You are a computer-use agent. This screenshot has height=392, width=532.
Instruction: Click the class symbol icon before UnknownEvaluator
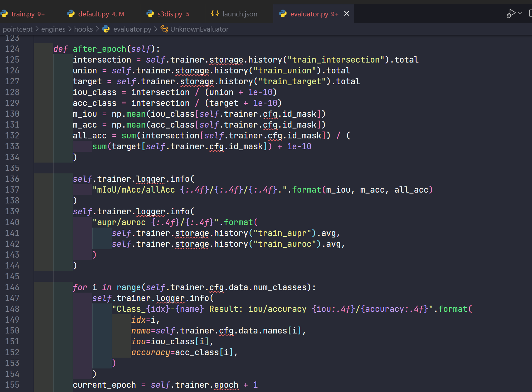pyautogui.click(x=164, y=29)
